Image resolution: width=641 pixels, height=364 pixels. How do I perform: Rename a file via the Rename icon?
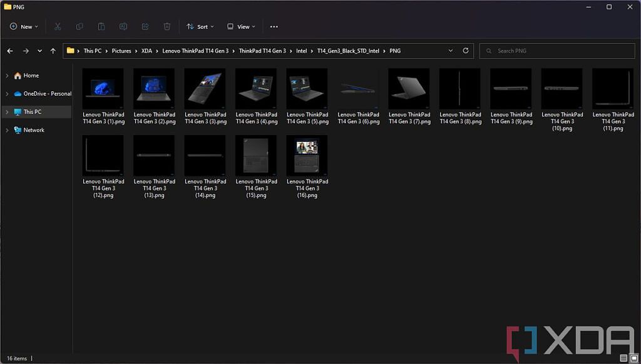point(123,26)
